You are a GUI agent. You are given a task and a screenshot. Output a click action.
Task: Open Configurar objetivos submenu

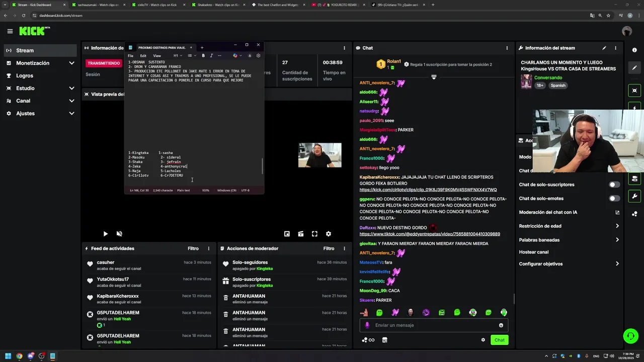(569, 264)
